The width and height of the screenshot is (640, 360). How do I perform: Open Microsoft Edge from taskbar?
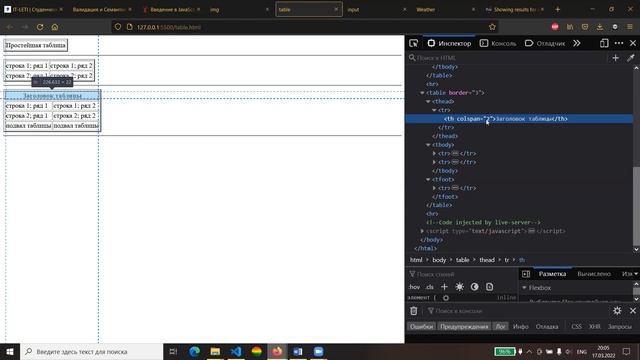click(x=195, y=351)
